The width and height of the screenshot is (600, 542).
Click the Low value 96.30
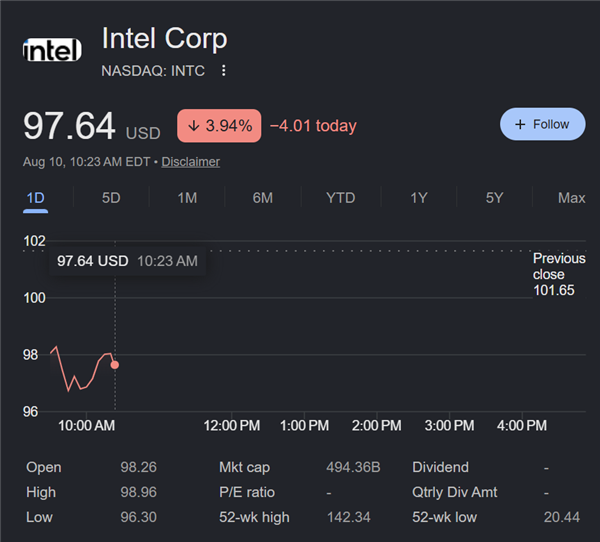coord(139,517)
